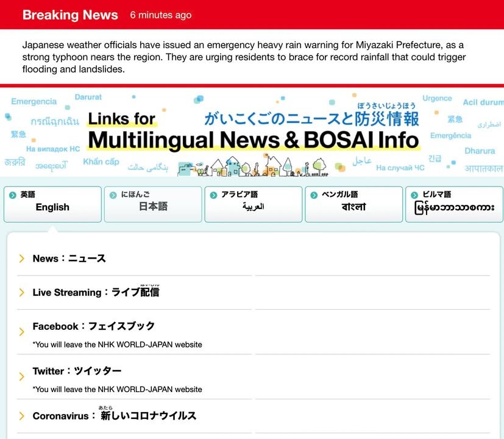Switch to the English language tab
Image resolution: width=504 pixels, height=439 pixels.
pos(52,204)
